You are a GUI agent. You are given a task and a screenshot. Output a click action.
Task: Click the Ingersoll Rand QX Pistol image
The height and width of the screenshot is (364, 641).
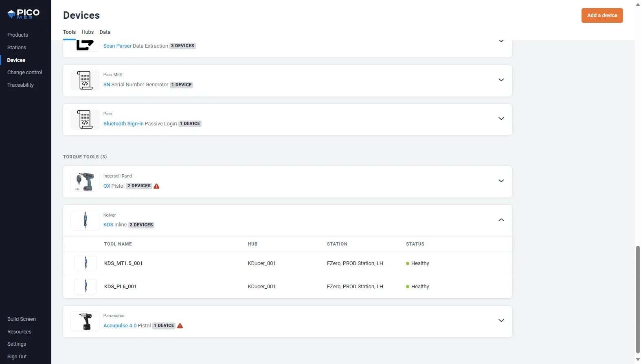point(85,182)
